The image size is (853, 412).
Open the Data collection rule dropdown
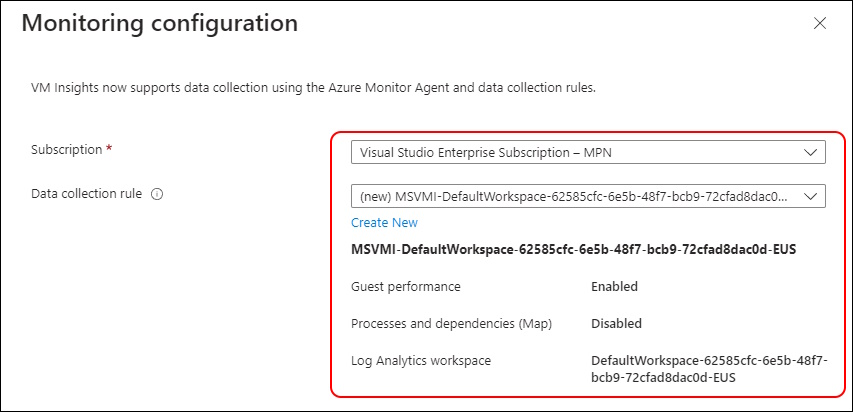pyautogui.click(x=588, y=196)
